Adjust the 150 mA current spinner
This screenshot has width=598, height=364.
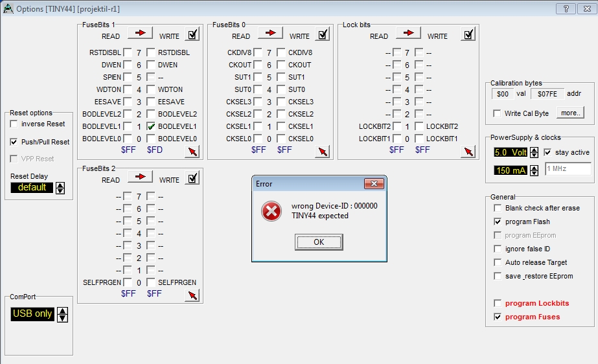(534, 170)
